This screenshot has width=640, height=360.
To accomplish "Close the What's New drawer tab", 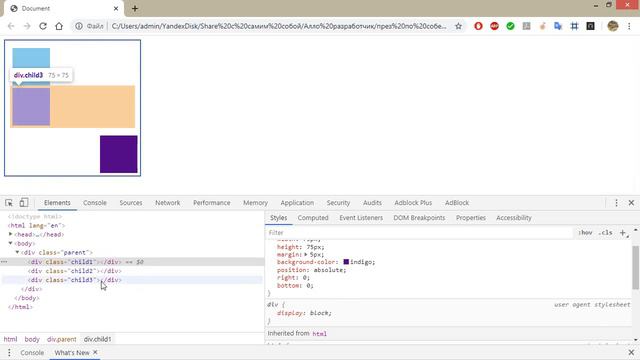I will pos(95,352).
